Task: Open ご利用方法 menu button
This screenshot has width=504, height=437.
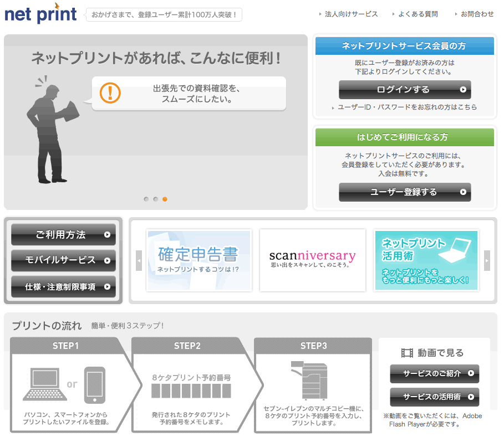Action: click(63, 235)
